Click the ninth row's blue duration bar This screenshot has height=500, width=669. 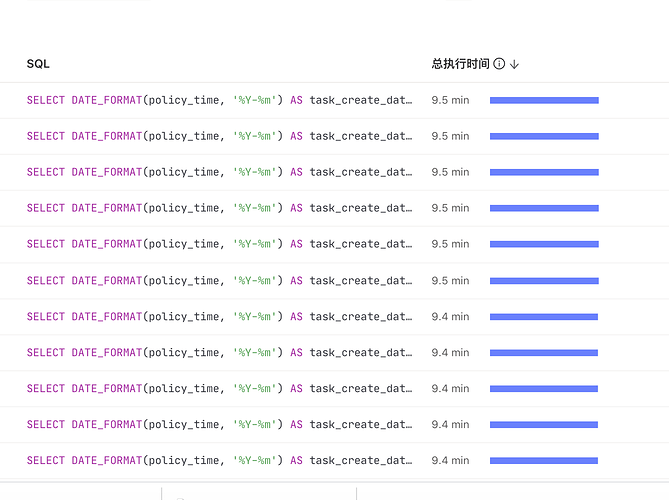click(x=543, y=388)
